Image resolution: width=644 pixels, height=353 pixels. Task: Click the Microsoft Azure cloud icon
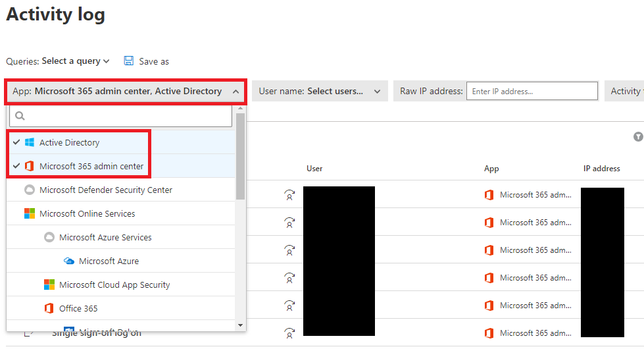click(69, 261)
